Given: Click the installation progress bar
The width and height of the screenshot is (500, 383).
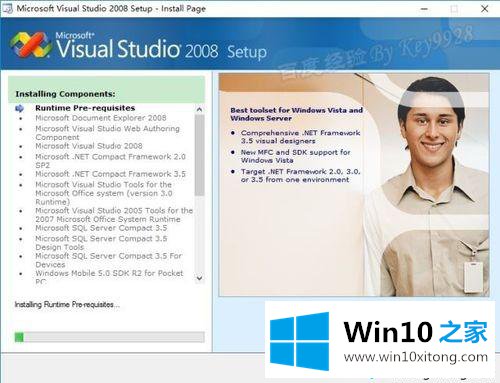Looking at the screenshot, I should click(x=109, y=337).
